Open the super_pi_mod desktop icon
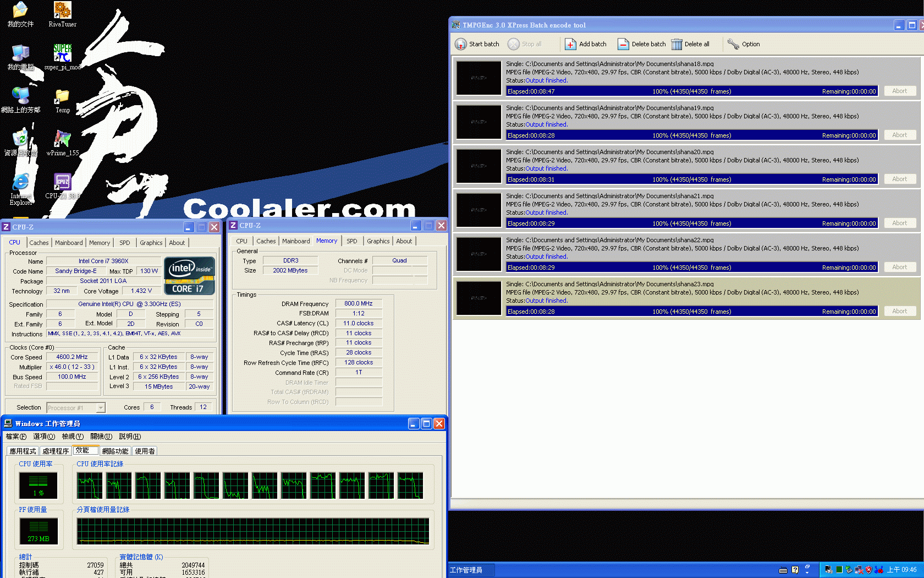 pos(62,53)
